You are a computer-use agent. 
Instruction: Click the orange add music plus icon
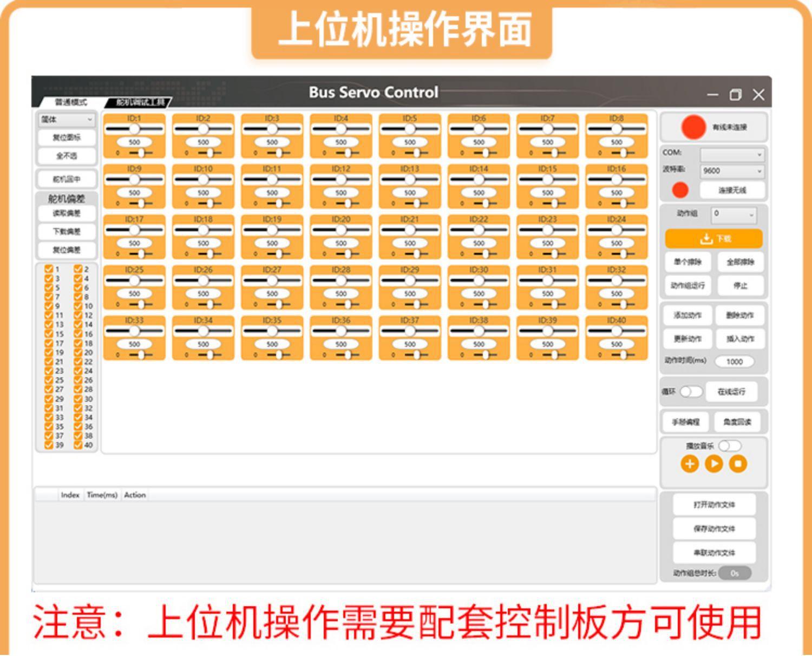point(689,464)
